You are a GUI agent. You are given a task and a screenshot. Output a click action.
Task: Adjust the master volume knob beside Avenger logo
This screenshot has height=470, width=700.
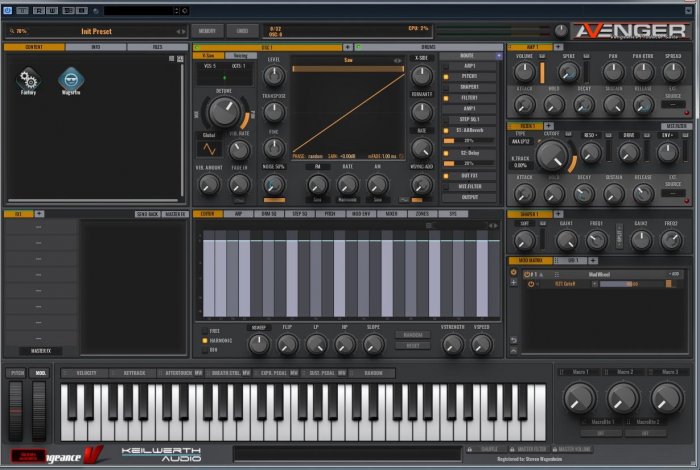point(561,31)
